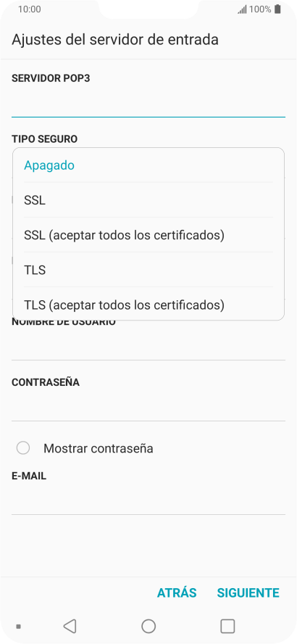Viewport: 297px width, 644px height.
Task: Tap the Mostrar contraseña label
Action: click(99, 448)
